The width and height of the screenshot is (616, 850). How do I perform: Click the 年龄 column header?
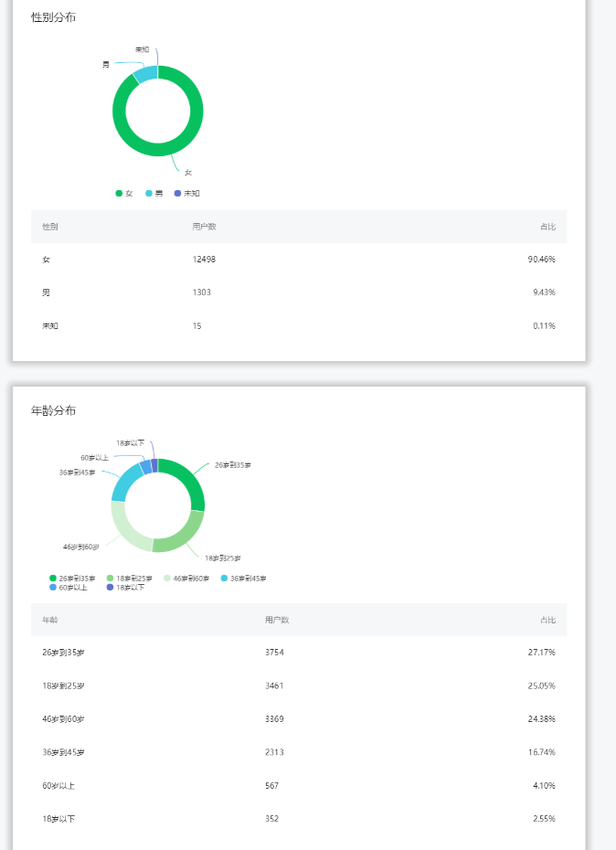tap(50, 620)
